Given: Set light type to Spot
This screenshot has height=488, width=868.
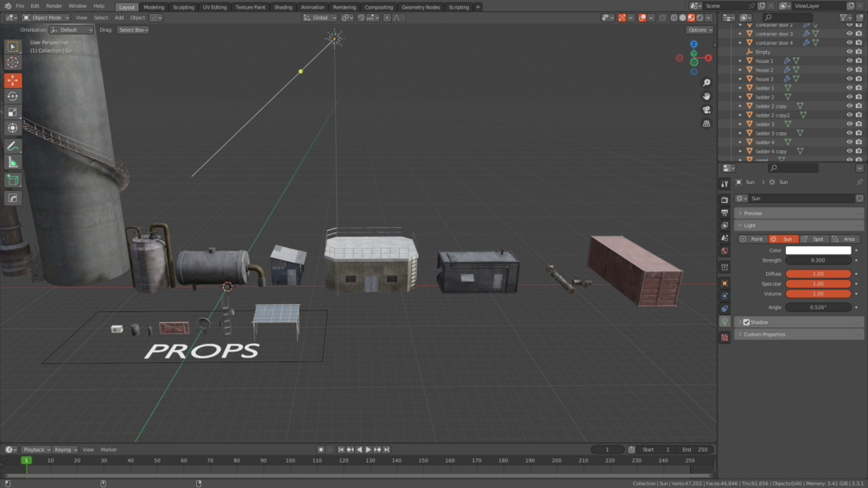Looking at the screenshot, I should (x=814, y=239).
